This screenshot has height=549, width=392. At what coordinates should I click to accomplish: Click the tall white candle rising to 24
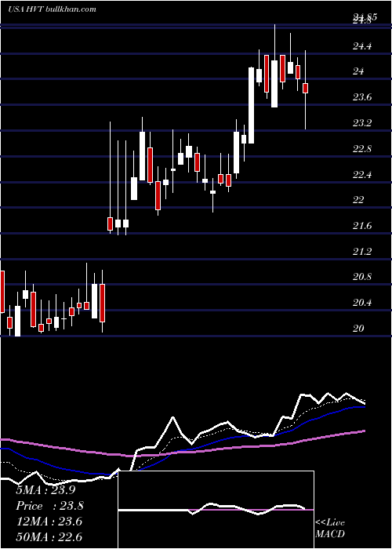tap(252, 105)
